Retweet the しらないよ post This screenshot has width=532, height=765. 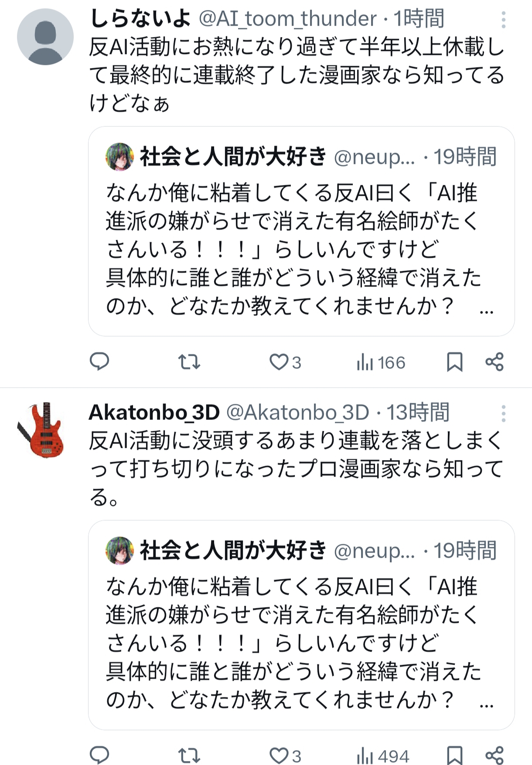189,362
